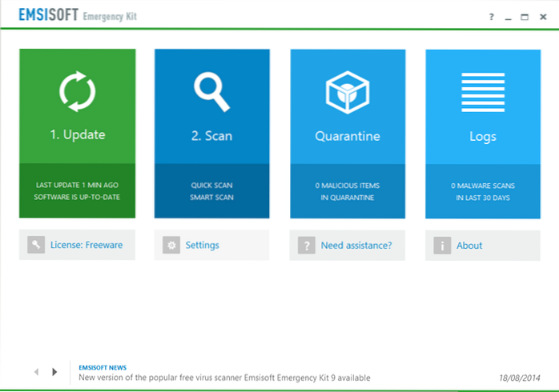Screen dimensions: 559x392
Task: Choose Quick Scan Smart Scan section
Action: pos(211,190)
